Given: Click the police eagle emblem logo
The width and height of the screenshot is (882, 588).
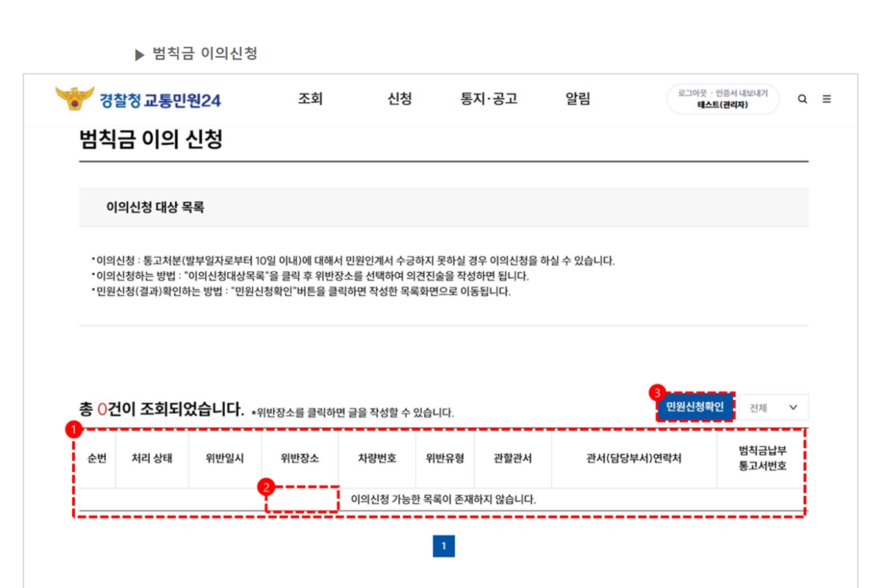Looking at the screenshot, I should coord(75,98).
